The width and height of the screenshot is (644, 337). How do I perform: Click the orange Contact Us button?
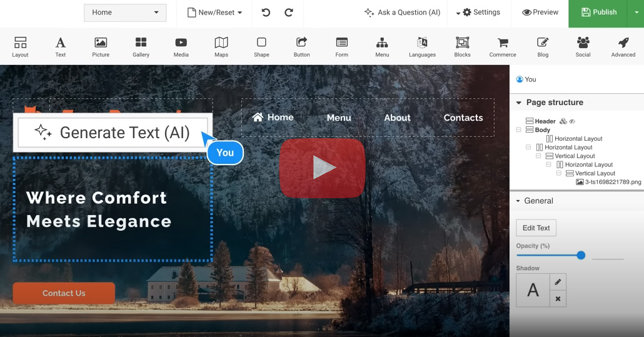click(x=64, y=293)
